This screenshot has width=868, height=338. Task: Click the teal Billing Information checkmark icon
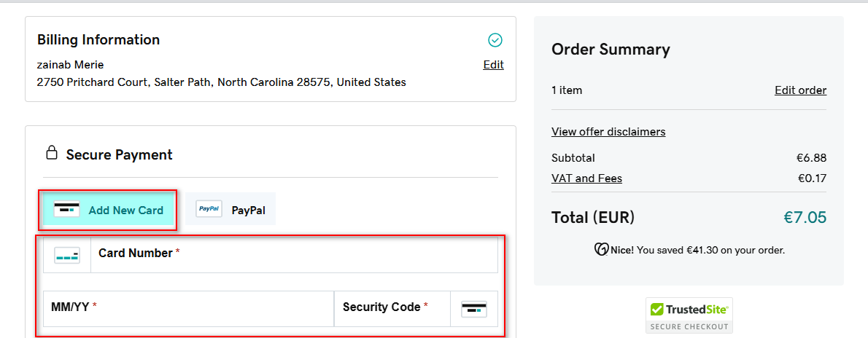coord(495,40)
